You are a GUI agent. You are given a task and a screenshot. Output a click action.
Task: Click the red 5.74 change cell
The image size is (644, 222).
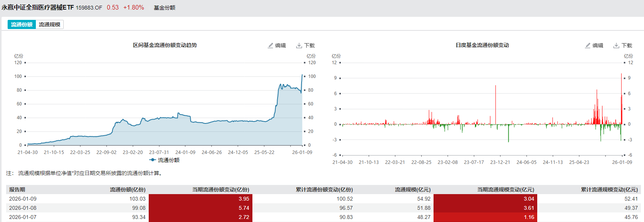(x=201, y=208)
